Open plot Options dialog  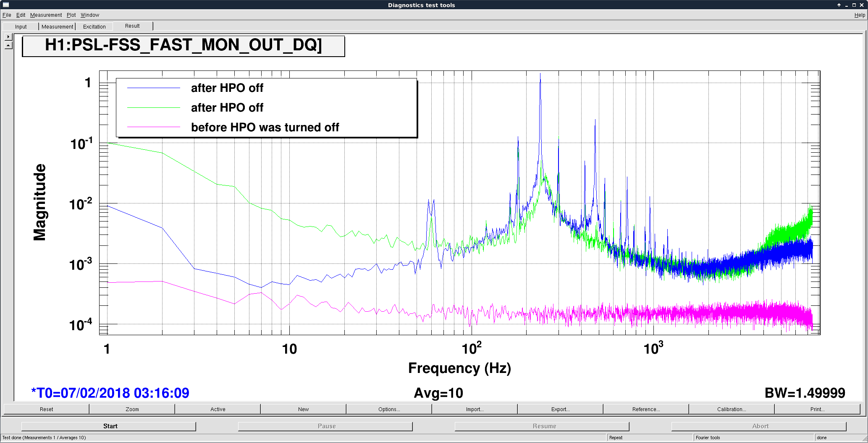coord(389,409)
